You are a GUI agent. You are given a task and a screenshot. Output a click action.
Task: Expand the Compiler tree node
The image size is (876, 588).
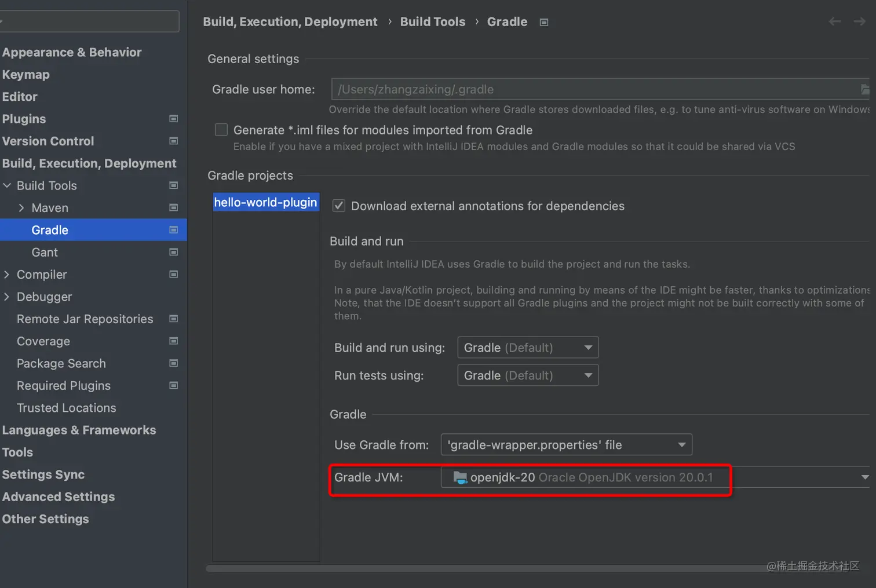click(7, 274)
